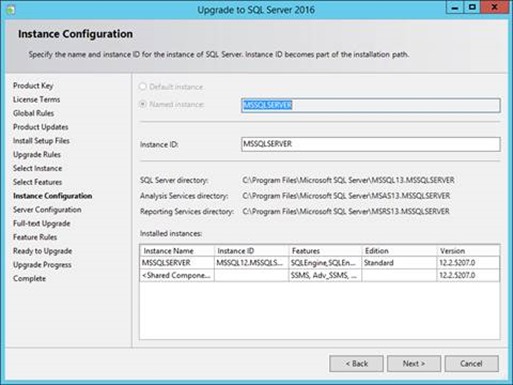Click the SQL Server directory path MSSQL13.MSSQLSERVER

click(348, 180)
